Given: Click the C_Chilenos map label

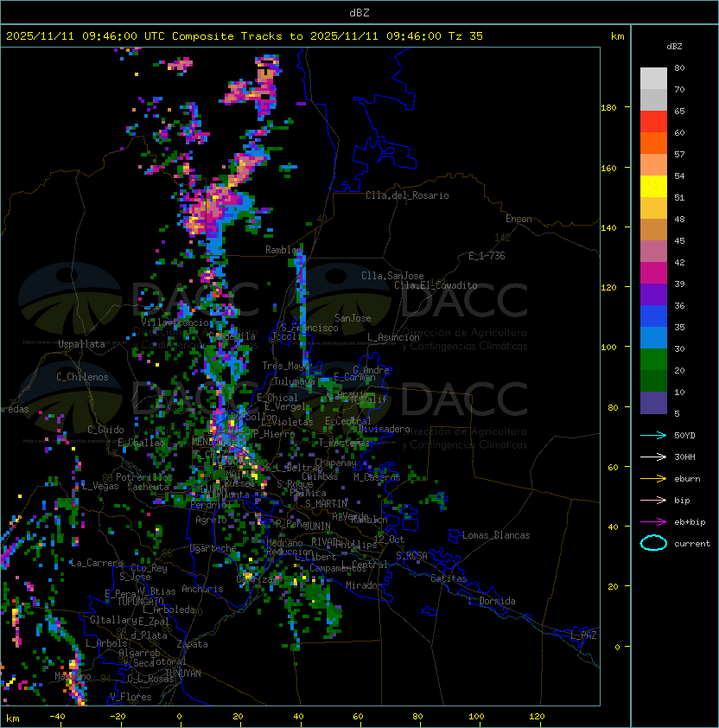Looking at the screenshot, I should pyautogui.click(x=82, y=376).
